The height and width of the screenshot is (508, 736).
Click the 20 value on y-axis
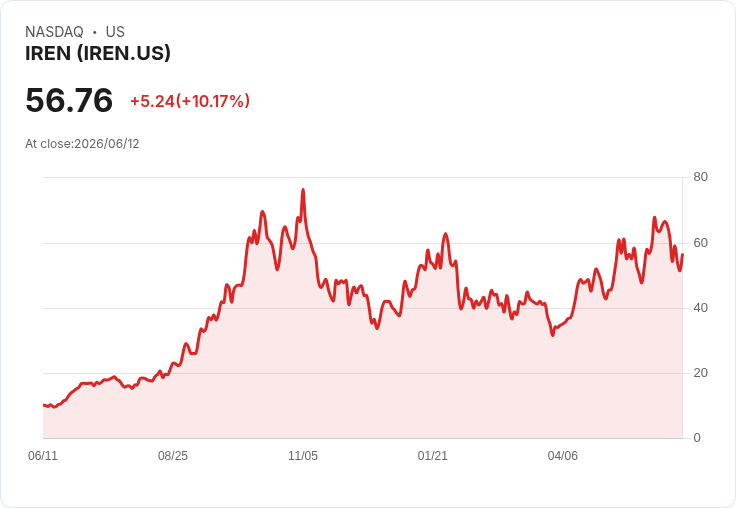coord(700,373)
